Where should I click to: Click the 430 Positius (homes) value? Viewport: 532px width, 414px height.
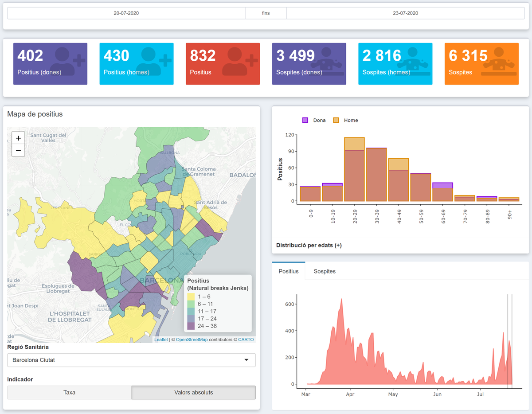coord(117,56)
